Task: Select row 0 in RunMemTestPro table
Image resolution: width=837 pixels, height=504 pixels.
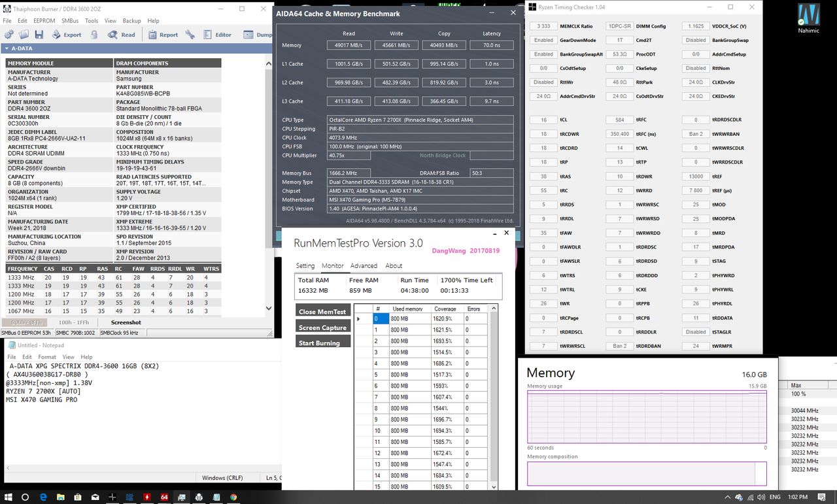Action: pyautogui.click(x=422, y=319)
